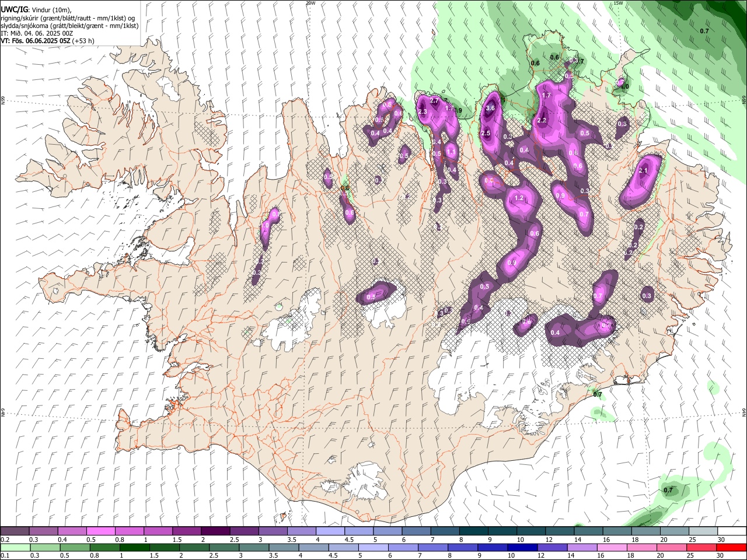Click the '20W' longitude label
Screen dimensions: 747x560
point(310,3)
